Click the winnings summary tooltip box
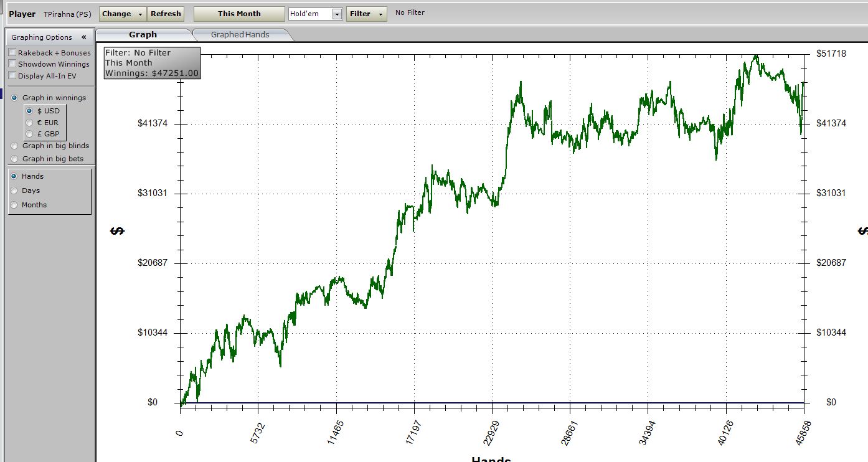The image size is (868, 462). point(153,62)
